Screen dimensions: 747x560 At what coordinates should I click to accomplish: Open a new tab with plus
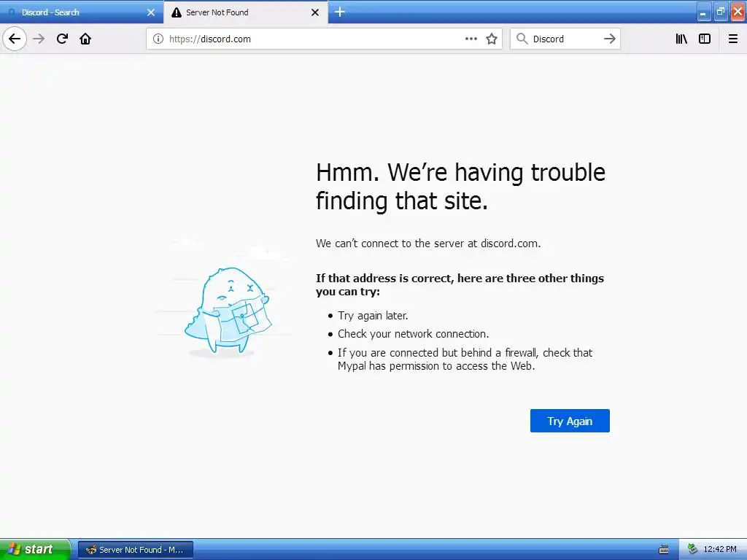[x=340, y=12]
